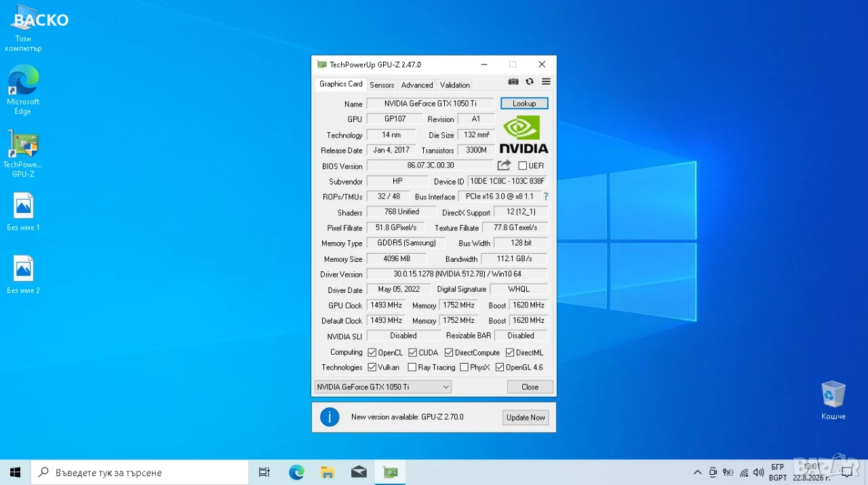Click the NVIDIA logo in GPU-Z
The width and height of the screenshot is (868, 485).
[x=524, y=134]
